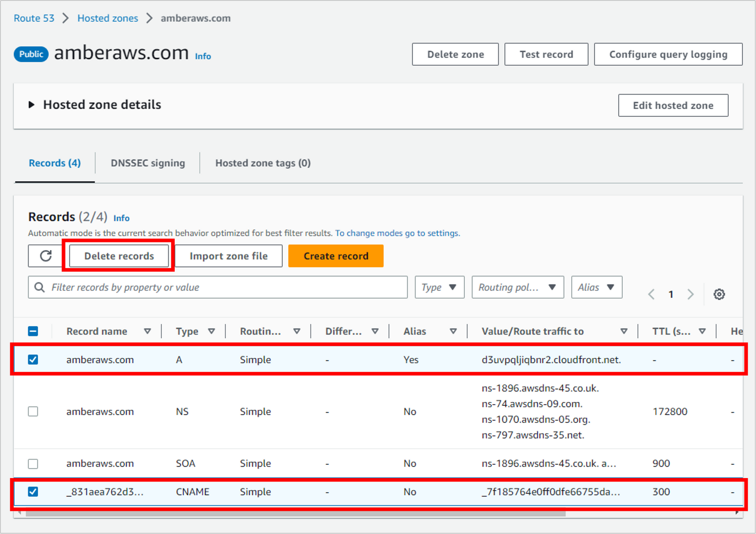
Task: Refresh the records list
Action: [x=46, y=256]
